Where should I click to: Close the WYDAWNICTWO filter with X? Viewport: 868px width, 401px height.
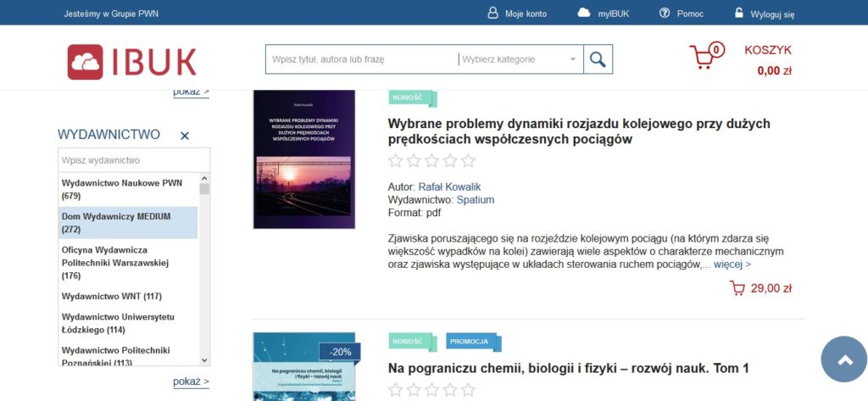185,136
